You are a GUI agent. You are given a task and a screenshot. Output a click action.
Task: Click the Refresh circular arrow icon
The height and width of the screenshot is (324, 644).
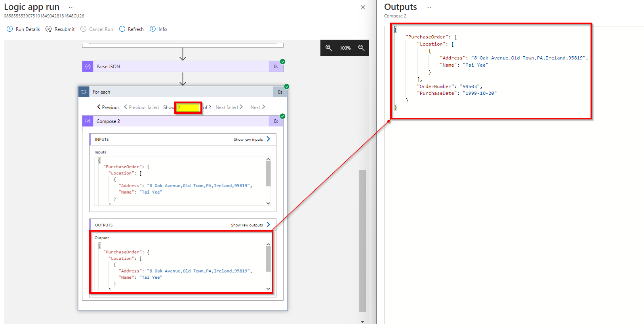point(122,29)
